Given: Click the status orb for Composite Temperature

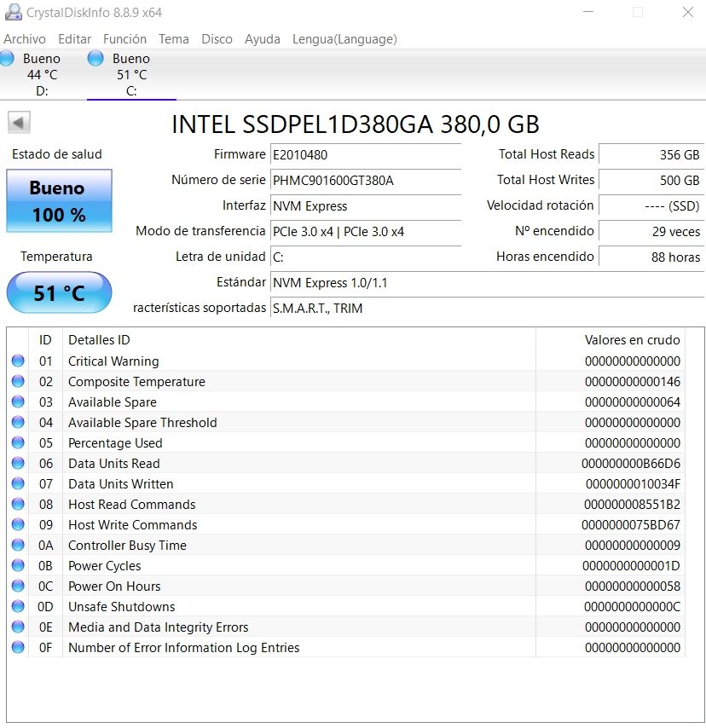Looking at the screenshot, I should (18, 381).
